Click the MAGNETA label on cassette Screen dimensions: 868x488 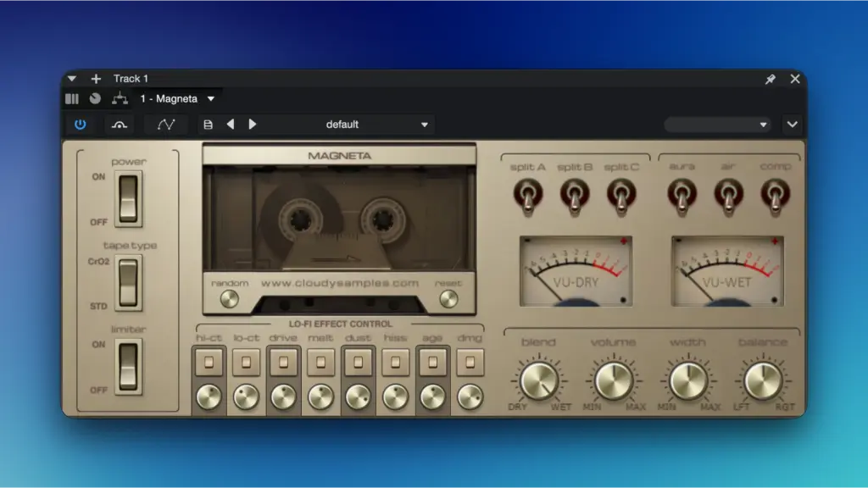(x=339, y=156)
